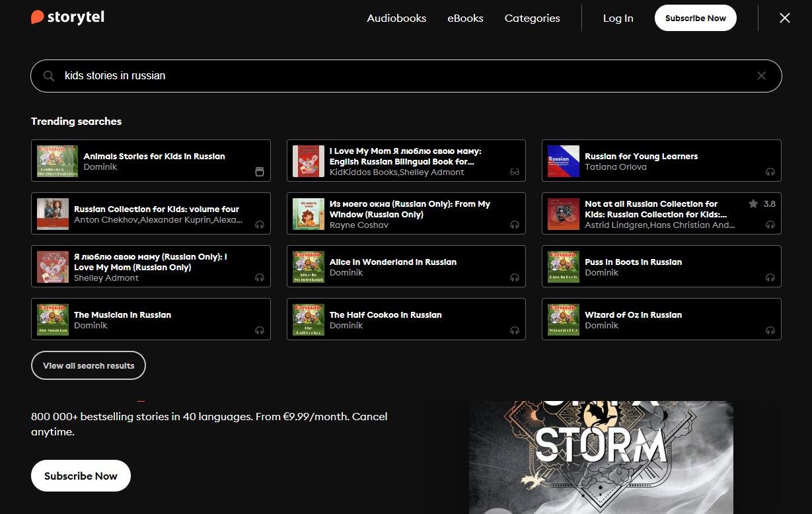Image resolution: width=812 pixels, height=514 pixels.
Task: Open the Wizard of Oz cover thumbnail
Action: coord(564,320)
